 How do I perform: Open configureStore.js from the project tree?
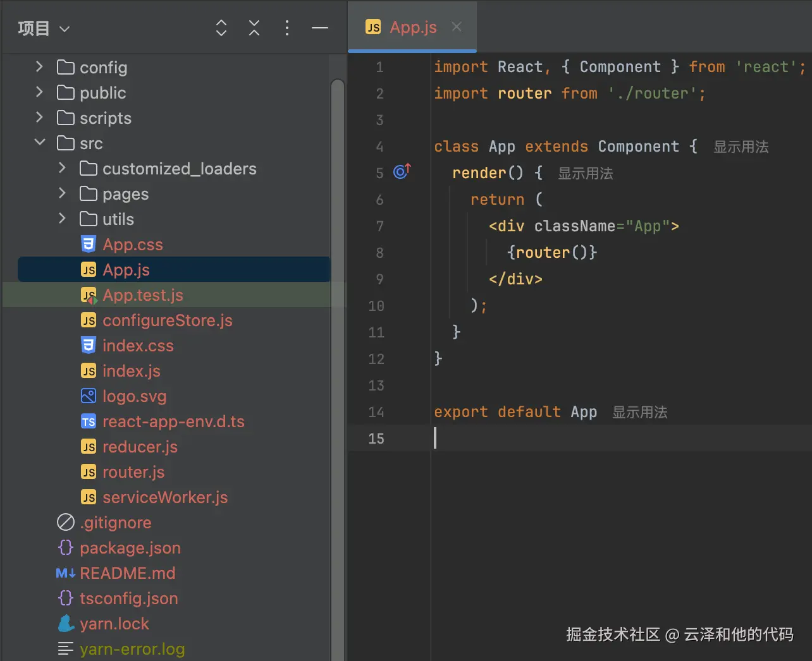(x=167, y=320)
